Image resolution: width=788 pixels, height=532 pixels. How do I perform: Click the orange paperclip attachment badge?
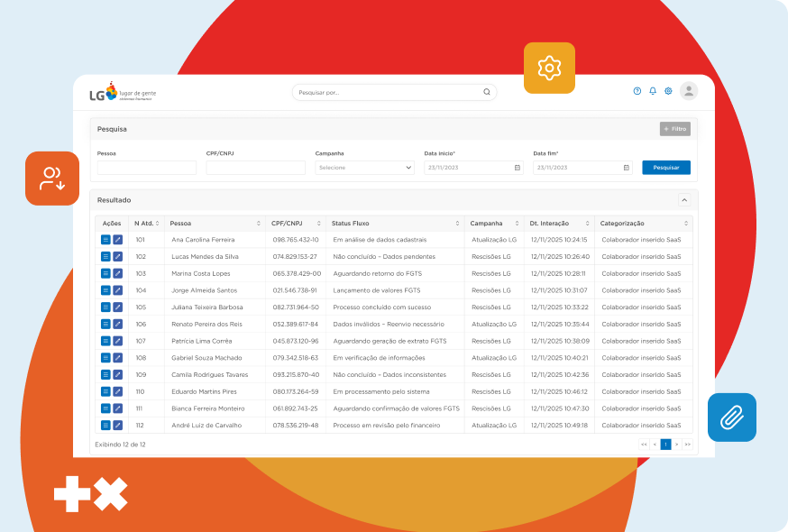pyautogui.click(x=731, y=417)
